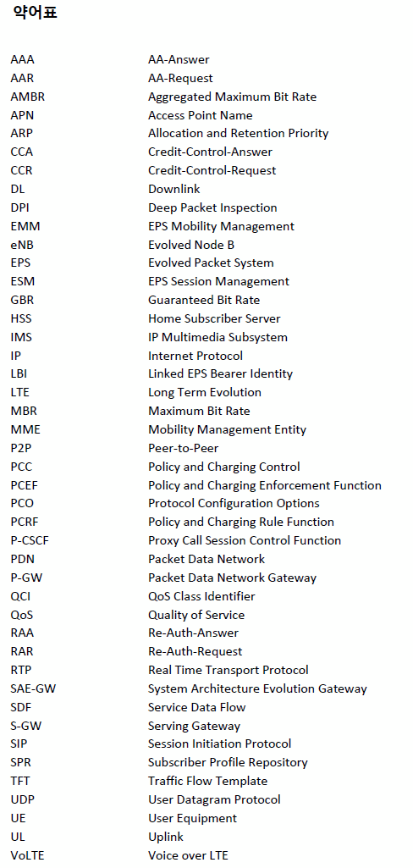The image size is (413, 868).
Task: Click the Linked EPS Bearer Identity text
Action: click(220, 374)
